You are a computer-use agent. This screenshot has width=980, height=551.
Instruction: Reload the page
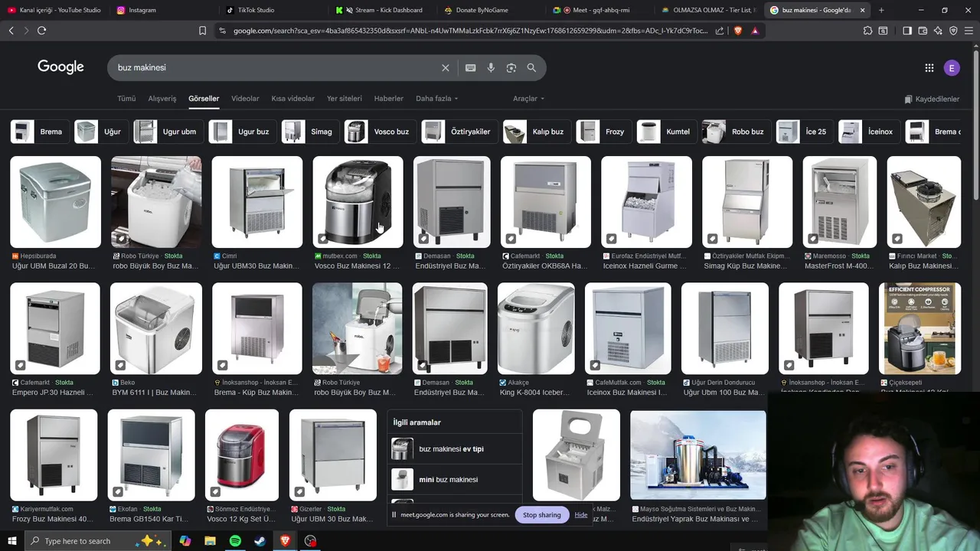[41, 31]
